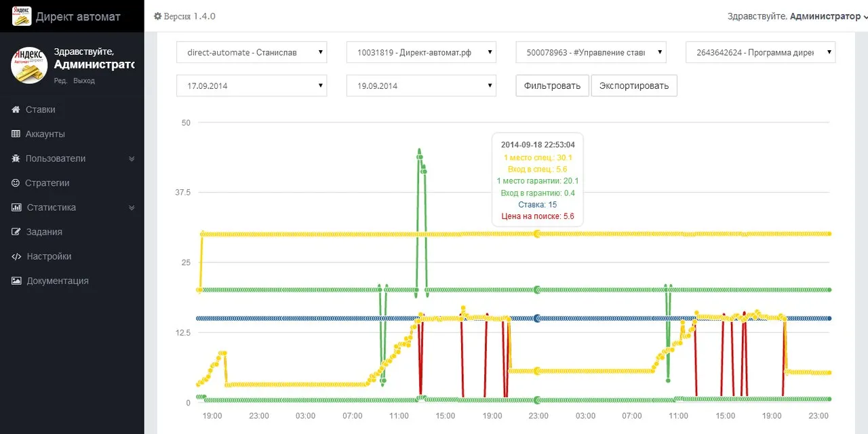Click the table icon next to Аккаунты

click(16, 134)
